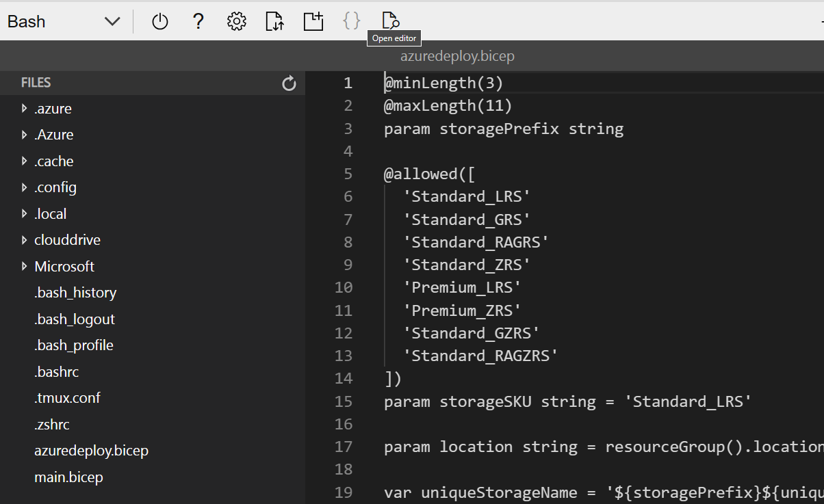824x504 pixels.
Task: Open the main.bicep file
Action: click(68, 477)
